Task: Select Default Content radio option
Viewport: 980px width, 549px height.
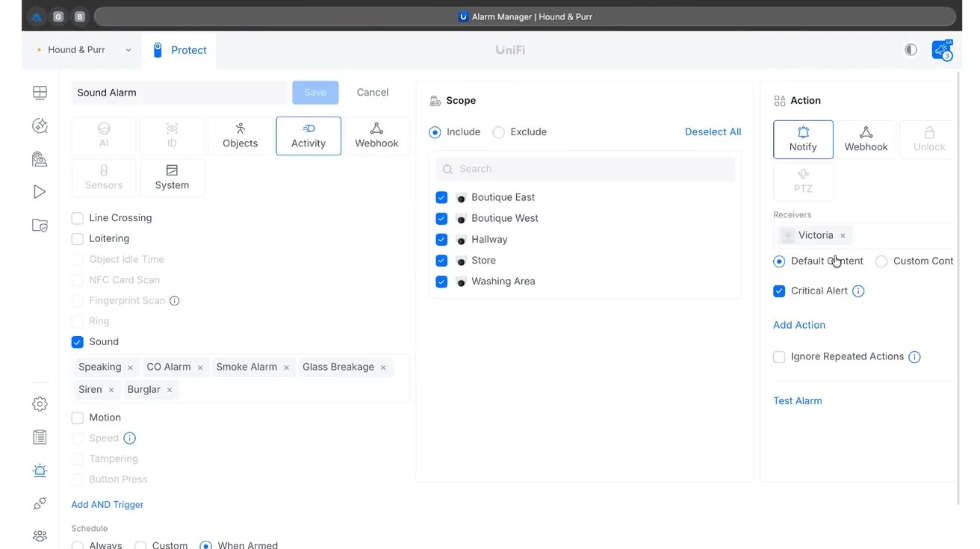Action: click(779, 261)
